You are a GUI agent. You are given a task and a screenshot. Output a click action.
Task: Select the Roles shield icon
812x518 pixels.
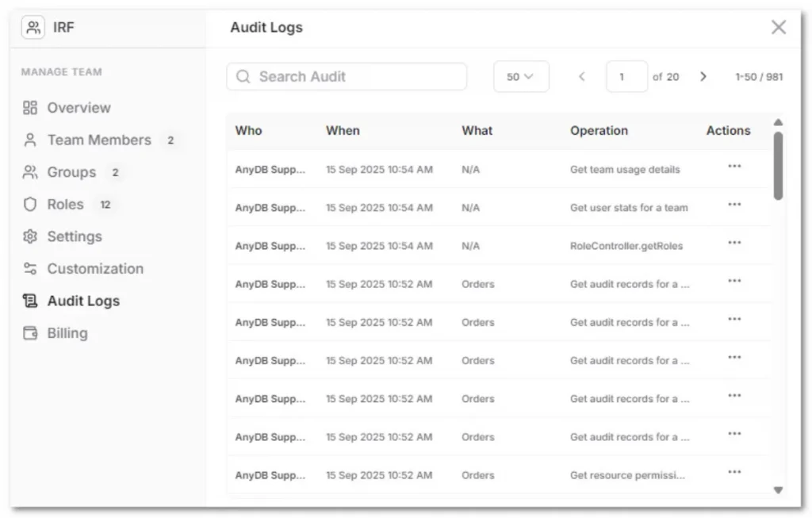click(30, 204)
